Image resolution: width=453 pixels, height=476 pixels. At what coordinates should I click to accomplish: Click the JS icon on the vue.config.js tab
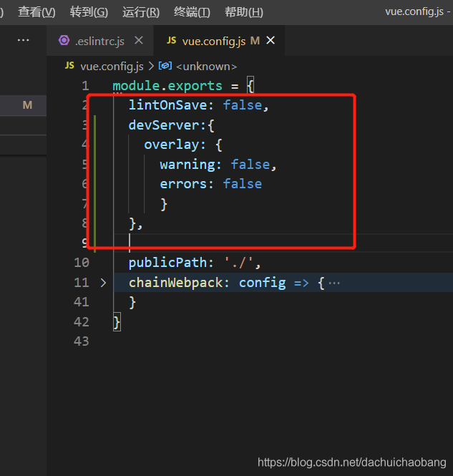[172, 40]
